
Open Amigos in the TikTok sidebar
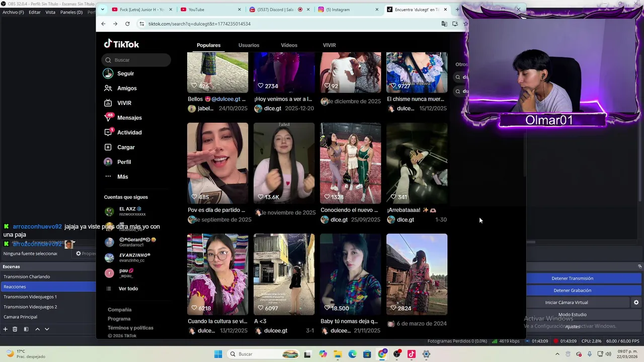120,88
